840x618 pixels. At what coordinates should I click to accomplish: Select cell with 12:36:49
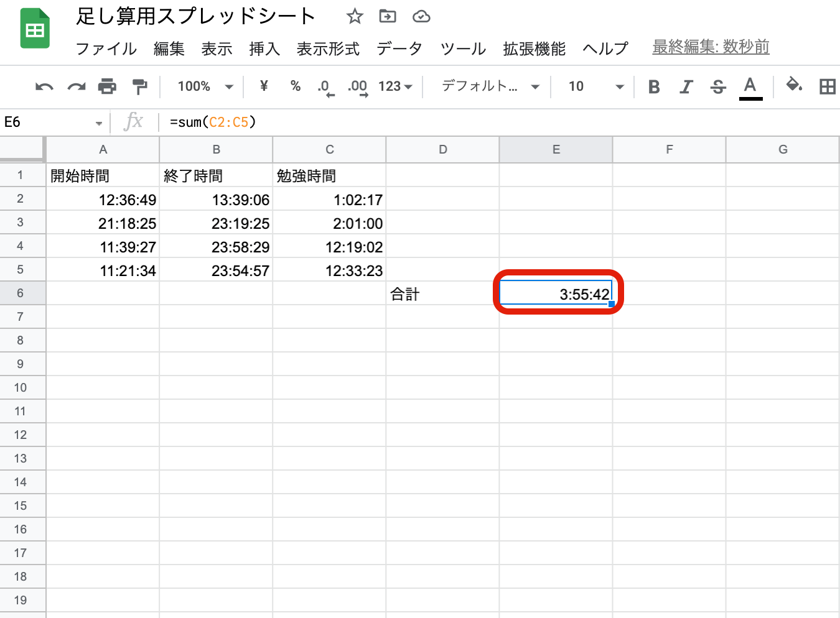[x=103, y=199]
